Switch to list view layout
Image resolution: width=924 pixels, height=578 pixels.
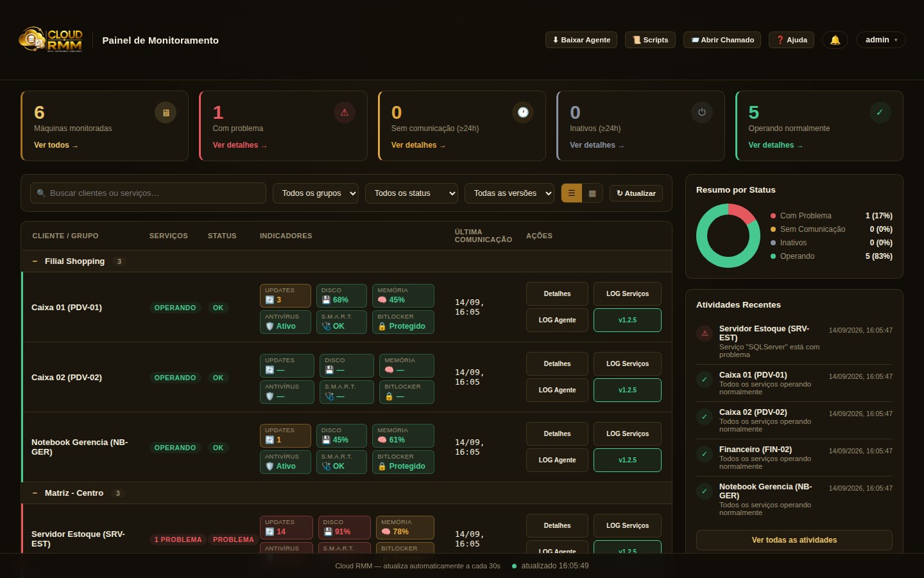pos(571,193)
